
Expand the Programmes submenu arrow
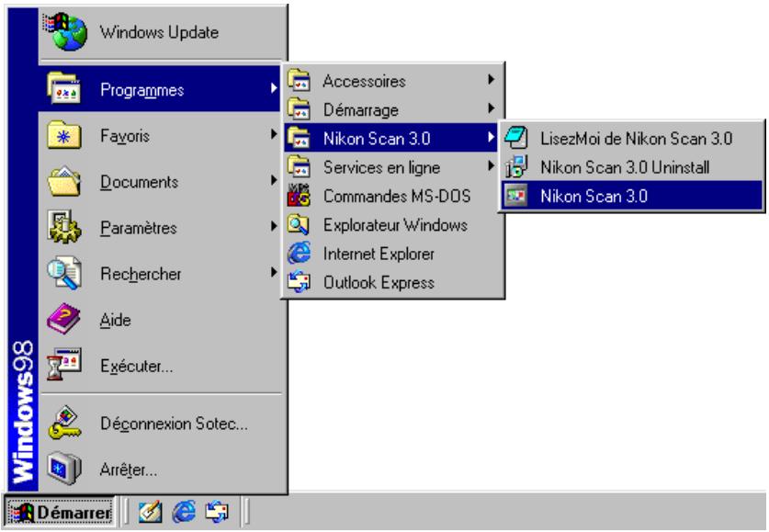pyautogui.click(x=274, y=88)
